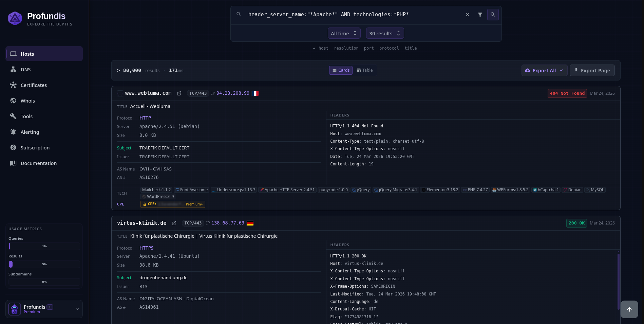Click the MySQL tech tag
Screen dimensions: 644x324
point(595,190)
